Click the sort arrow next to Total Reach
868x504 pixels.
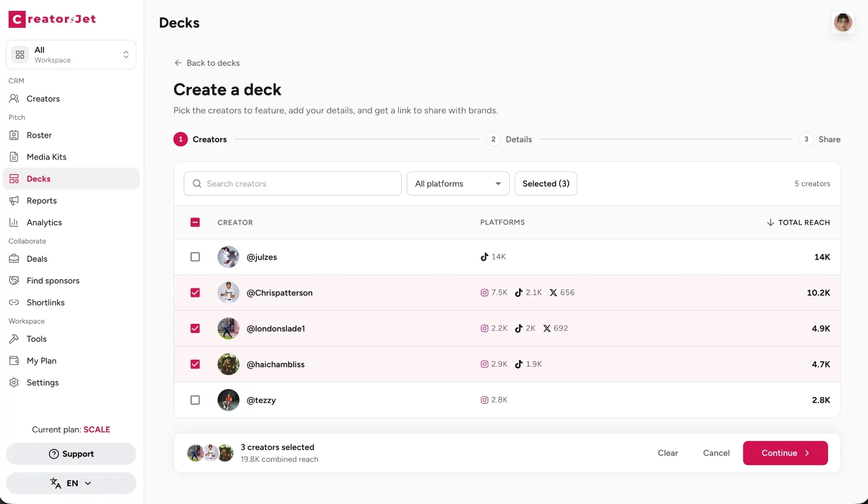[770, 222]
